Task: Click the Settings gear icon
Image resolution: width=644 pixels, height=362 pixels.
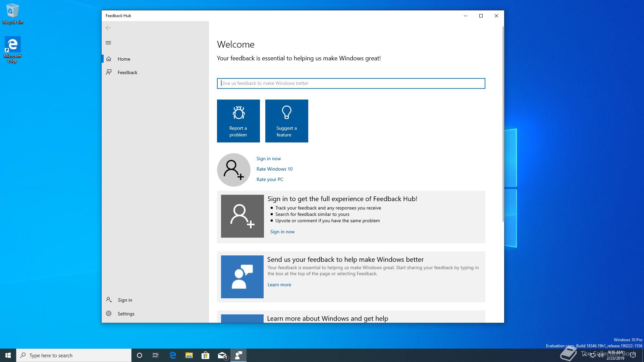Action: 109,313
